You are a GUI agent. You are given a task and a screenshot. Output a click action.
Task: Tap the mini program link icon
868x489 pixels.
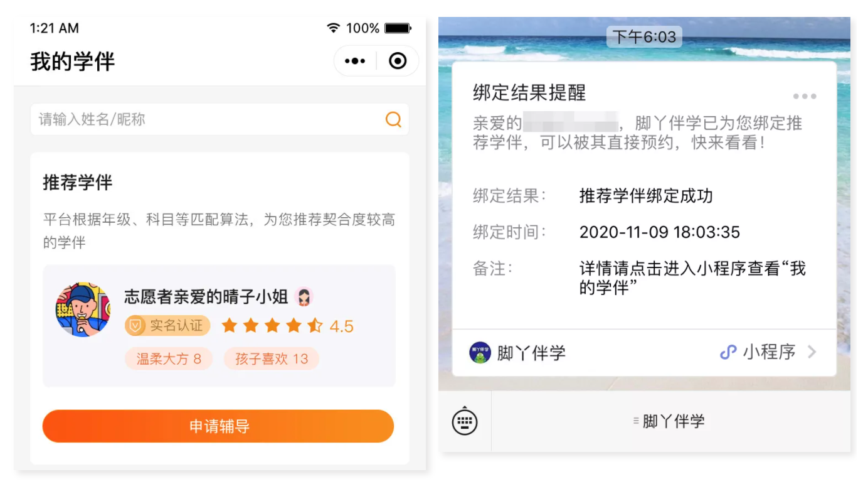728,352
